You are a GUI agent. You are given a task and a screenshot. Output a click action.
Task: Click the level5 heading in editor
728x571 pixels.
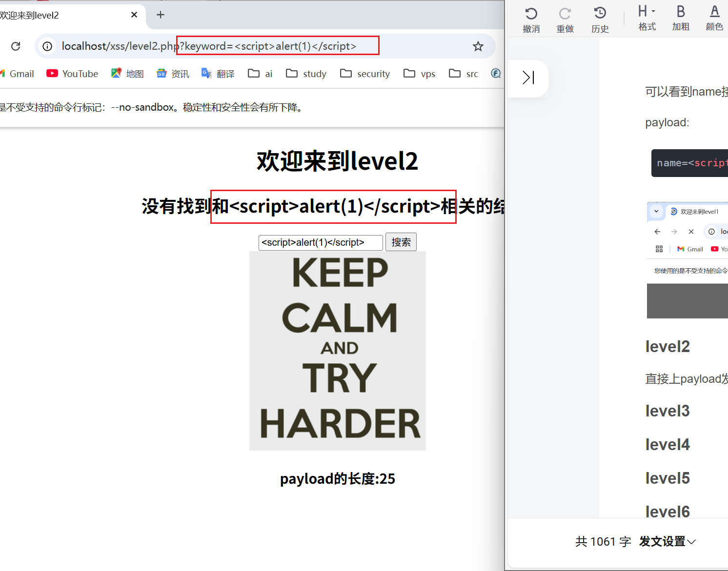(667, 478)
